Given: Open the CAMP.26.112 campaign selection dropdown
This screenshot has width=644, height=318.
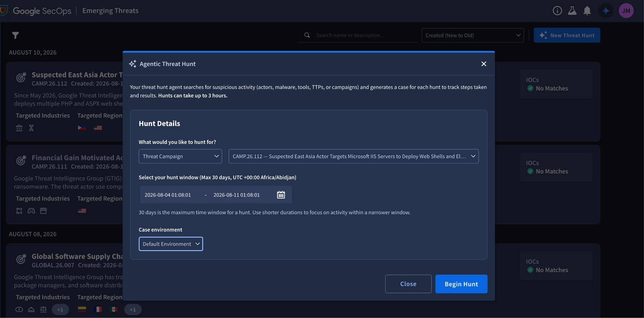Looking at the screenshot, I should pos(353,156).
